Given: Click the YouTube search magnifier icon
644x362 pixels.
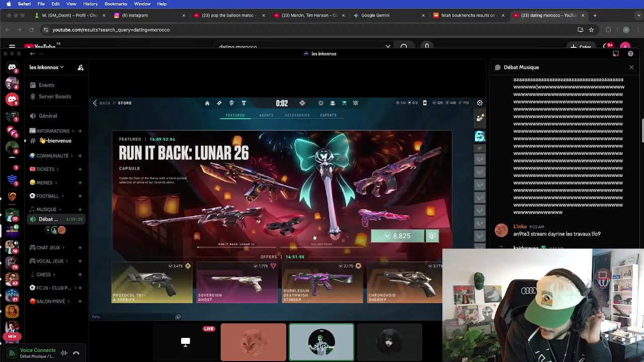Looking at the screenshot, I should 404,47.
